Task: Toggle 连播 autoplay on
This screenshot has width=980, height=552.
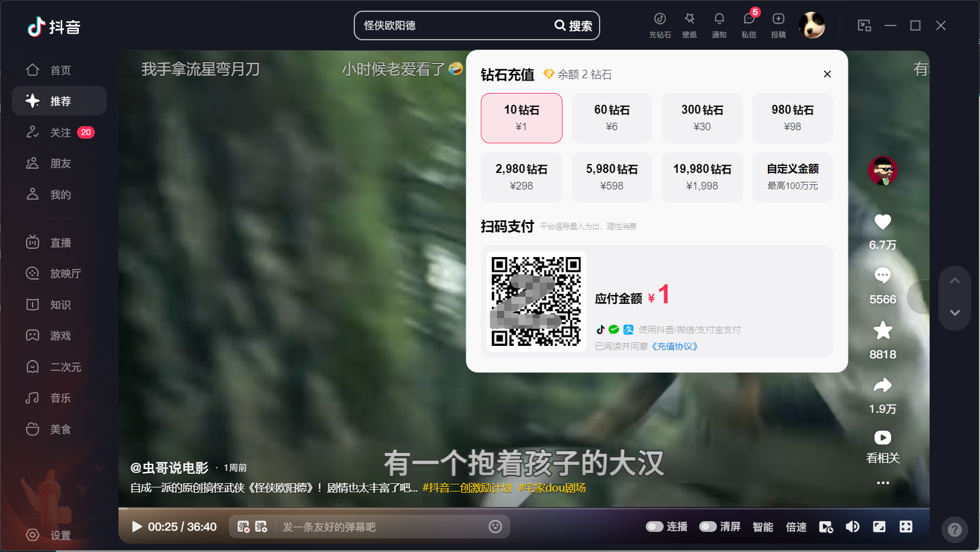Action: [x=655, y=526]
